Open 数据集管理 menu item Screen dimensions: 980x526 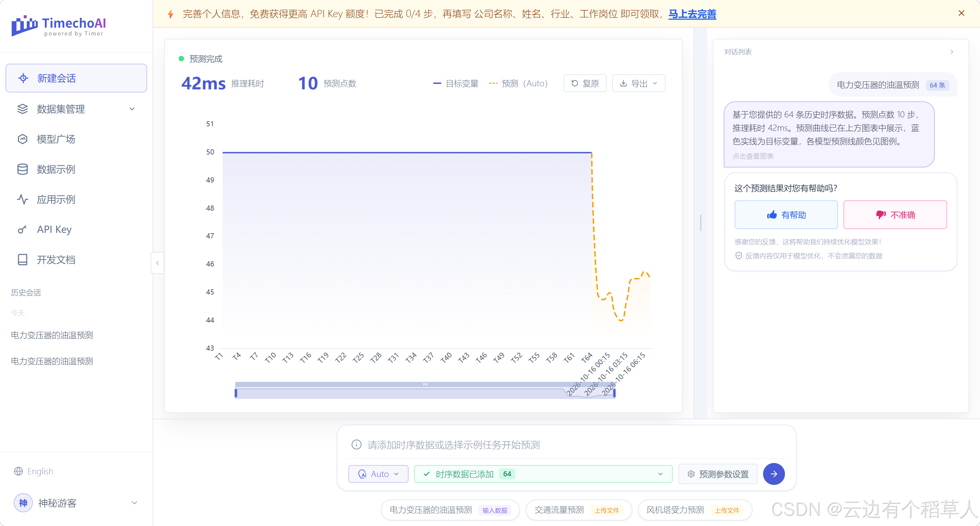point(76,109)
